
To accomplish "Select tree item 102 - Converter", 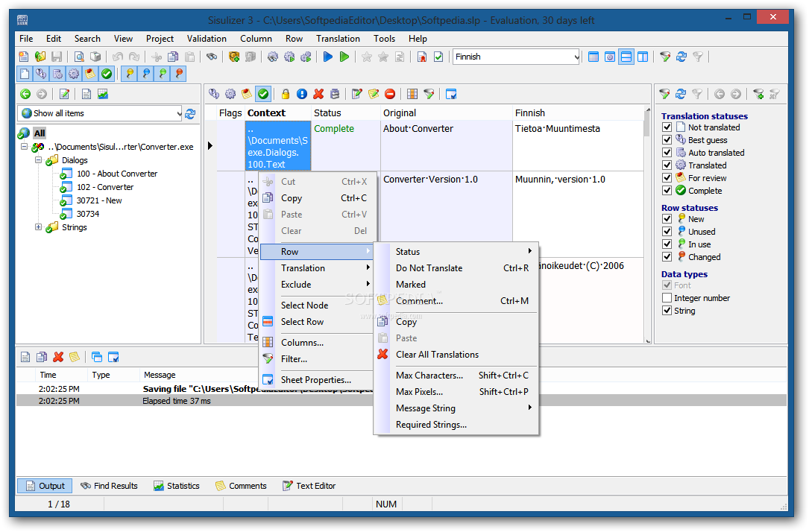I will (x=105, y=187).
